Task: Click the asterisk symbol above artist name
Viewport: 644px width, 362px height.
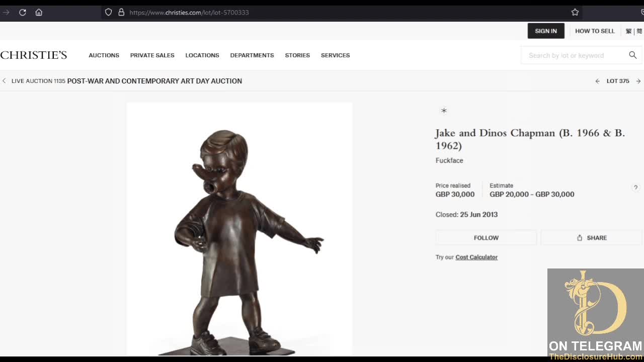Action: pos(444,111)
